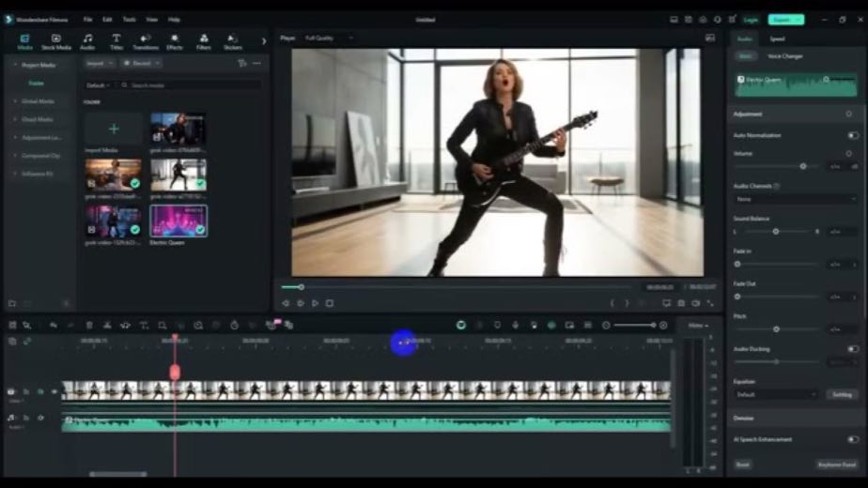Image resolution: width=868 pixels, height=488 pixels.
Task: Open the Audio library tab
Action: (87, 41)
